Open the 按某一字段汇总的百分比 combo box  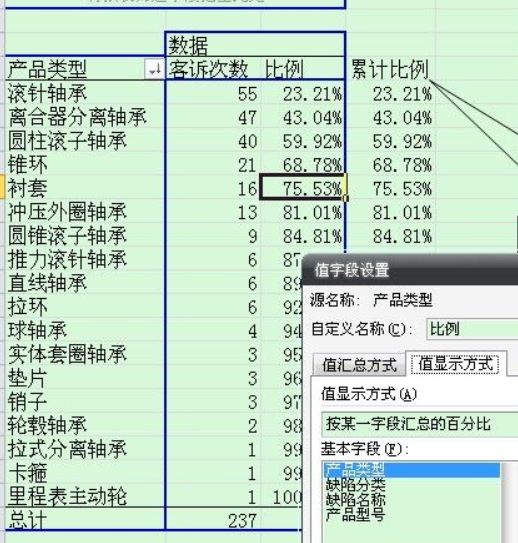(420, 424)
